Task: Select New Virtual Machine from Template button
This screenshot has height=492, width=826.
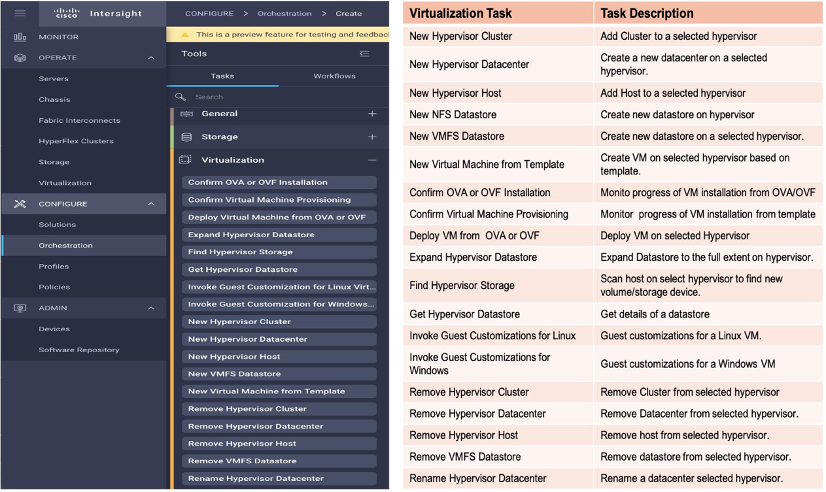Action: 279,391
